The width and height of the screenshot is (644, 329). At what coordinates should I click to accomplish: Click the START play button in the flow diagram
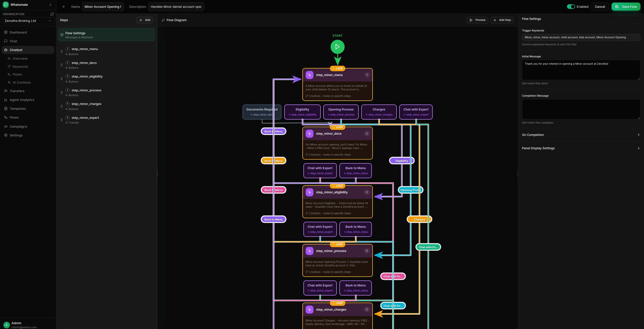[x=337, y=47]
